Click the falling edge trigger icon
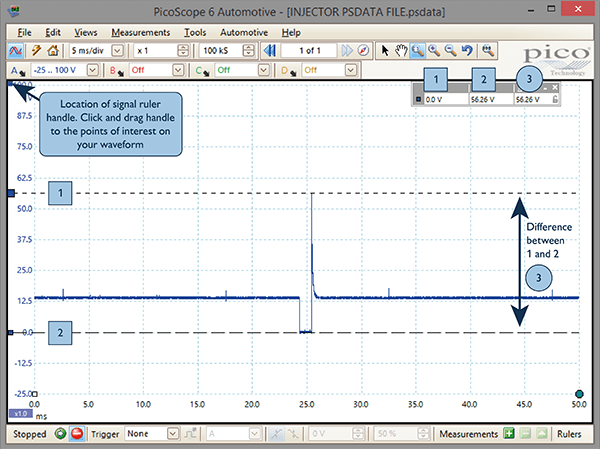The image size is (600, 449). click(293, 434)
